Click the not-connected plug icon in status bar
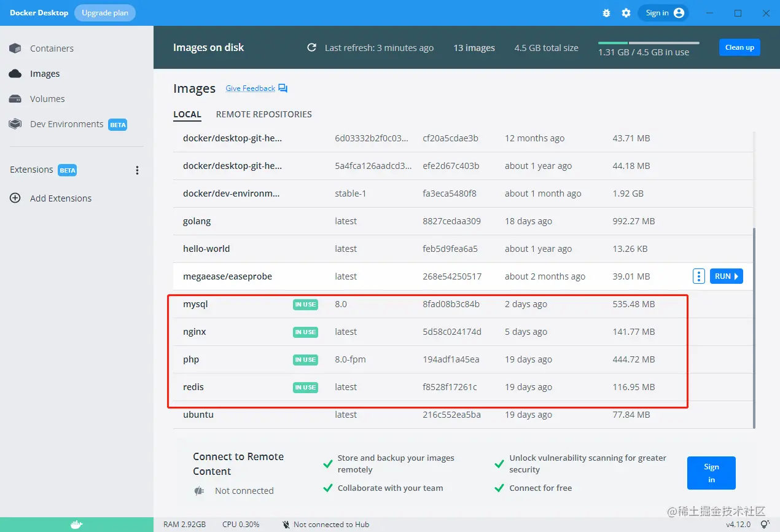The image size is (780, 532). [x=286, y=525]
